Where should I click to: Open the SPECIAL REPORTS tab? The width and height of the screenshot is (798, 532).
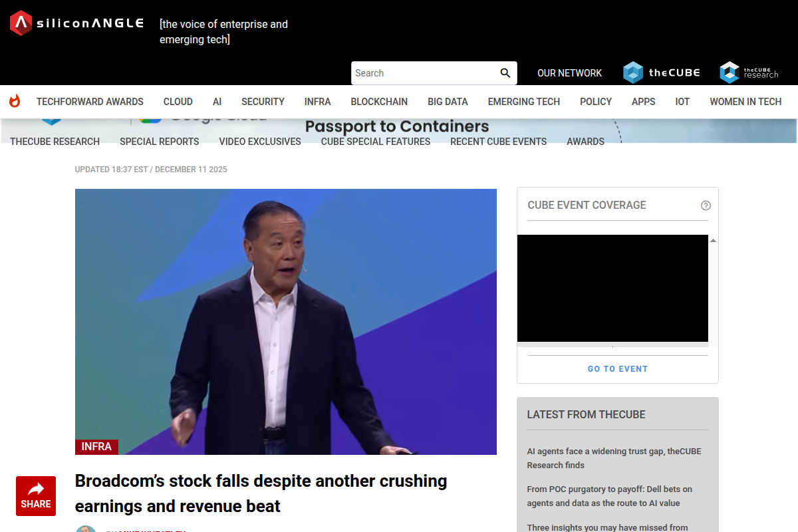(160, 142)
